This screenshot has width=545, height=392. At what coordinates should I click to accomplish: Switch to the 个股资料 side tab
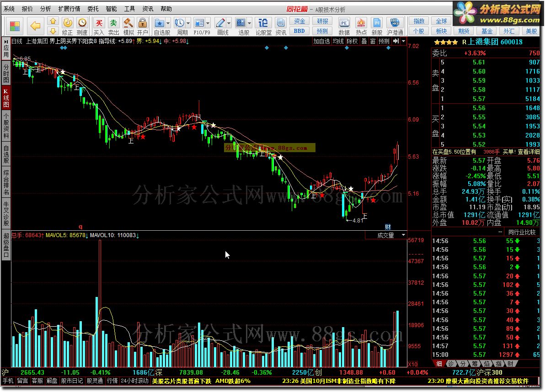click(x=6, y=125)
